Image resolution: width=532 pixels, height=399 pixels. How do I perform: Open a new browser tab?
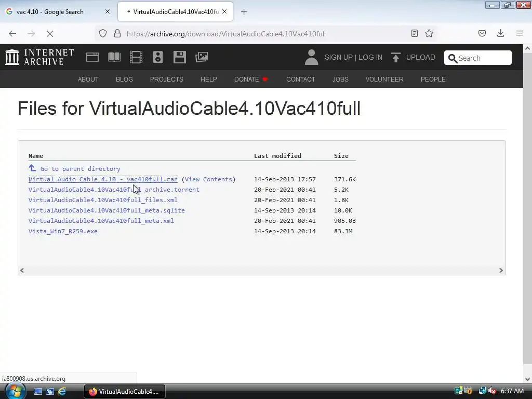click(x=244, y=12)
